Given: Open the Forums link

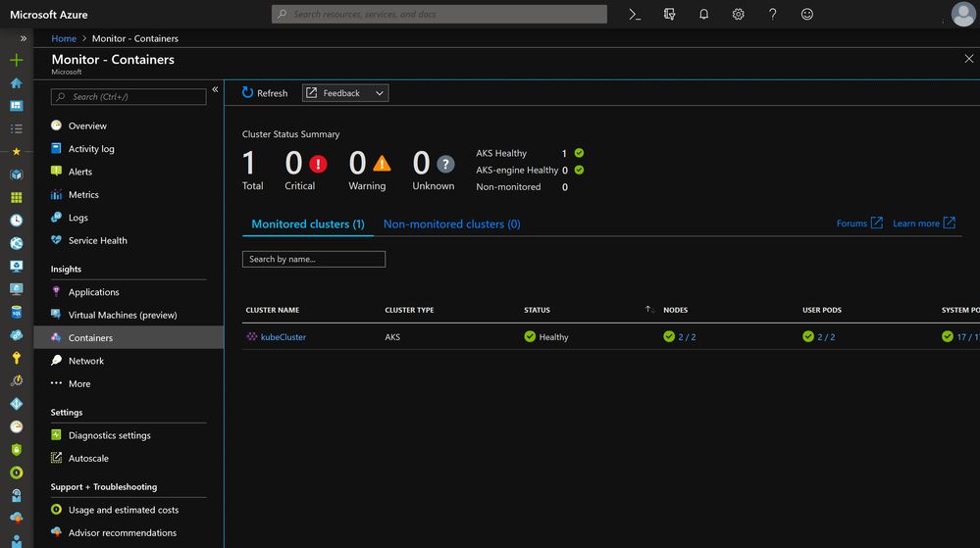Looking at the screenshot, I should (859, 224).
